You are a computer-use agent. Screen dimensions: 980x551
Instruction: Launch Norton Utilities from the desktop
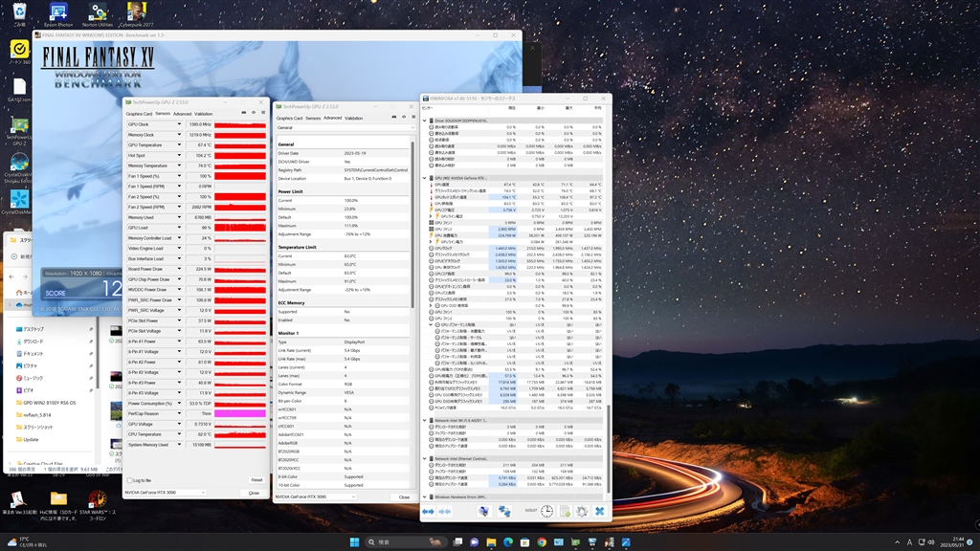pos(98,12)
